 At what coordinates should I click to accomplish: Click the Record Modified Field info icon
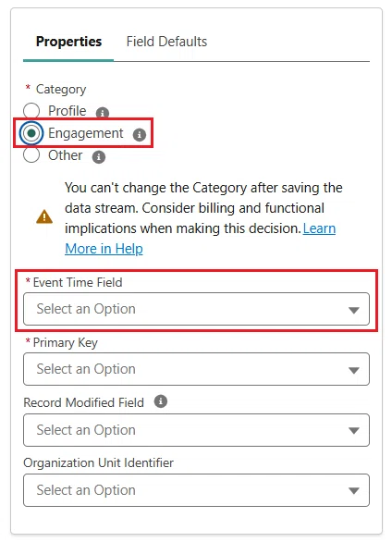click(161, 401)
